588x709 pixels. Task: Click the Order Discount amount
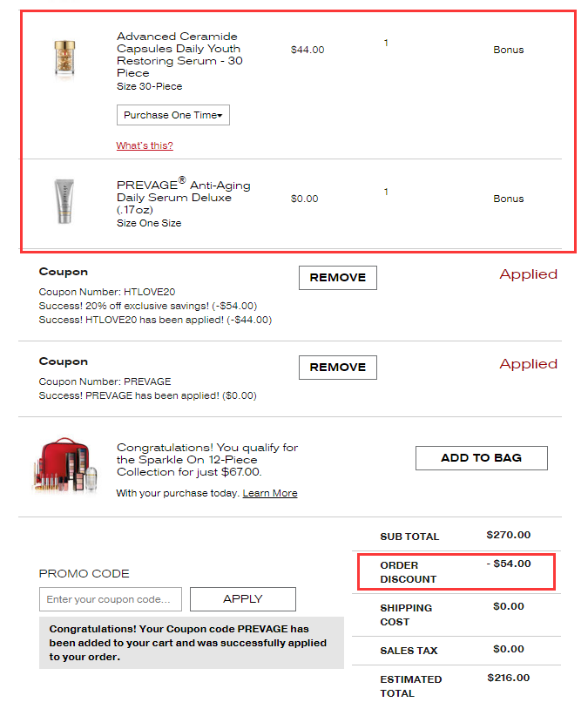(x=509, y=564)
